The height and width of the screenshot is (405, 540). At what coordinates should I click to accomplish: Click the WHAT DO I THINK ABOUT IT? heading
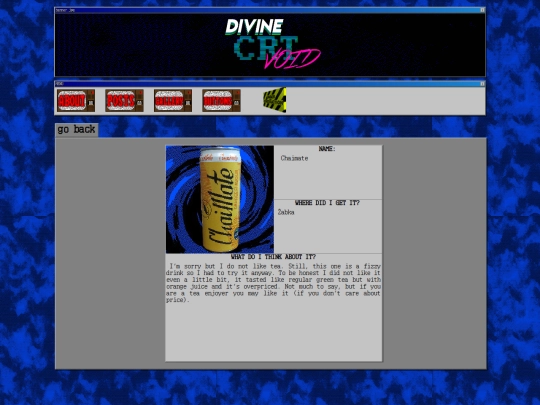[273, 257]
